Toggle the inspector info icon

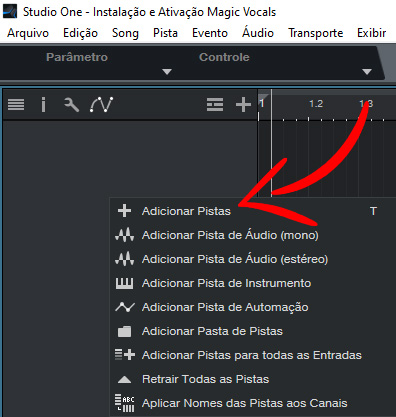43,105
